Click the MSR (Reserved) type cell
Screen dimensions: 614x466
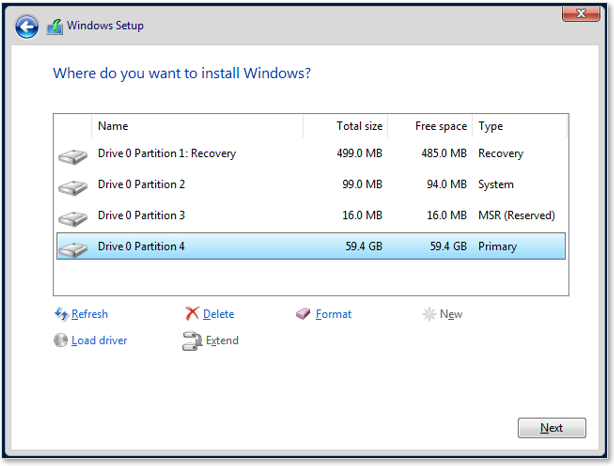[516, 215]
